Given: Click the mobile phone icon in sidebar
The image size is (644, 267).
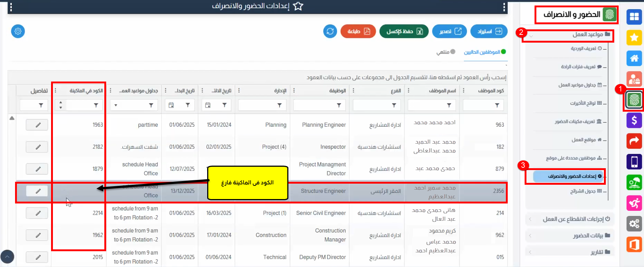Looking at the screenshot, I should [x=634, y=162].
